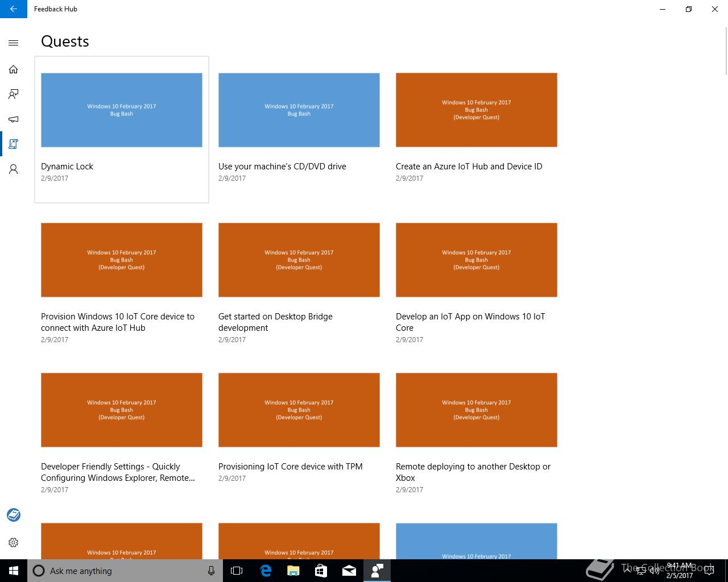Viewport: 728px width, 582px height.
Task: Click the Provision IoT Core quest image
Action: click(x=122, y=260)
